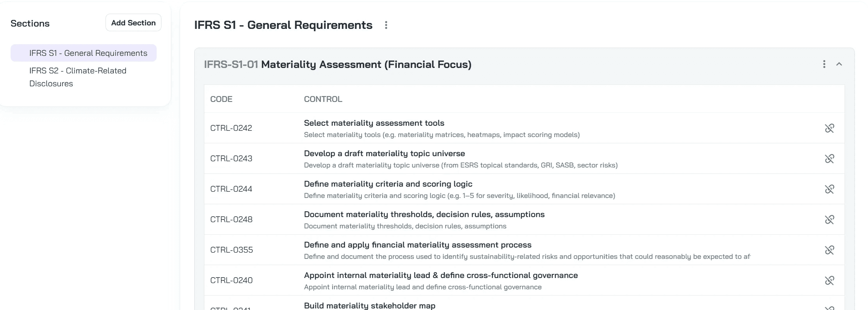
Task: Open Define materiality criteria and scoring logic
Action: [x=388, y=184]
